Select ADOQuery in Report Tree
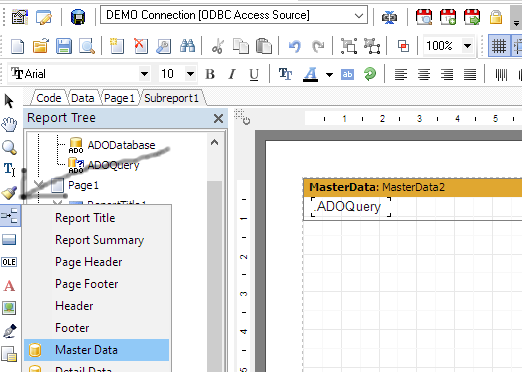The height and width of the screenshot is (372, 522). (x=113, y=165)
